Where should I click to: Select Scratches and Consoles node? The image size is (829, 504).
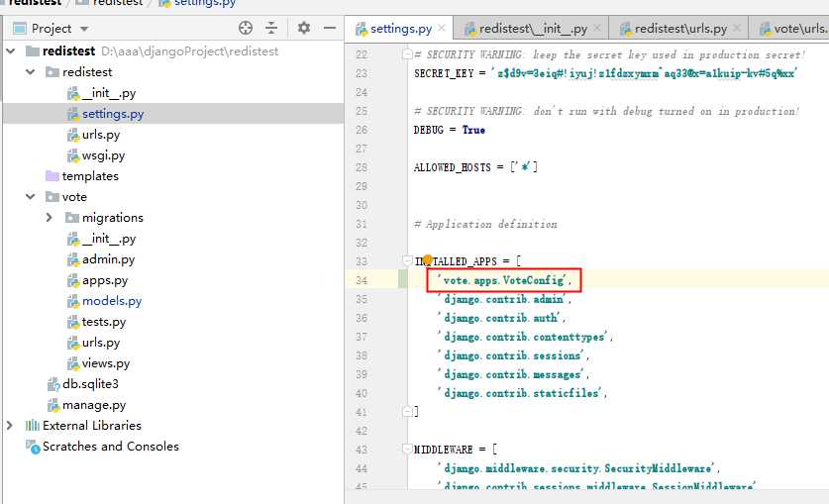[x=111, y=447]
